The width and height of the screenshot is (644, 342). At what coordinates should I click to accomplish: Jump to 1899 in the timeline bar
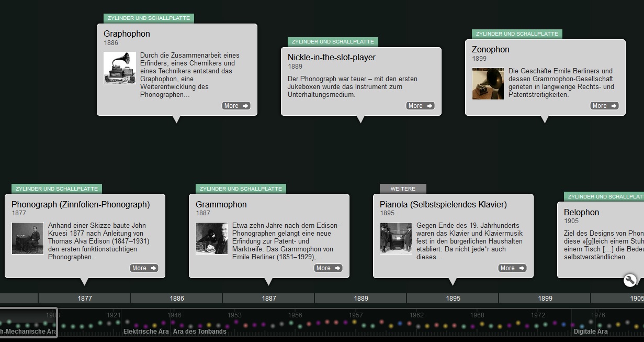tap(545, 299)
